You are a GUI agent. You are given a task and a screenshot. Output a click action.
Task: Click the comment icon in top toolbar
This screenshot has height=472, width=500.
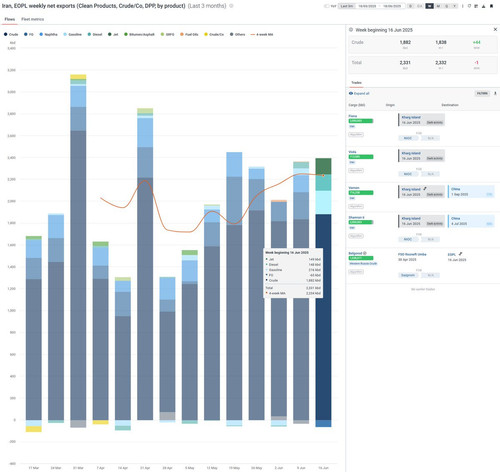pos(469,6)
